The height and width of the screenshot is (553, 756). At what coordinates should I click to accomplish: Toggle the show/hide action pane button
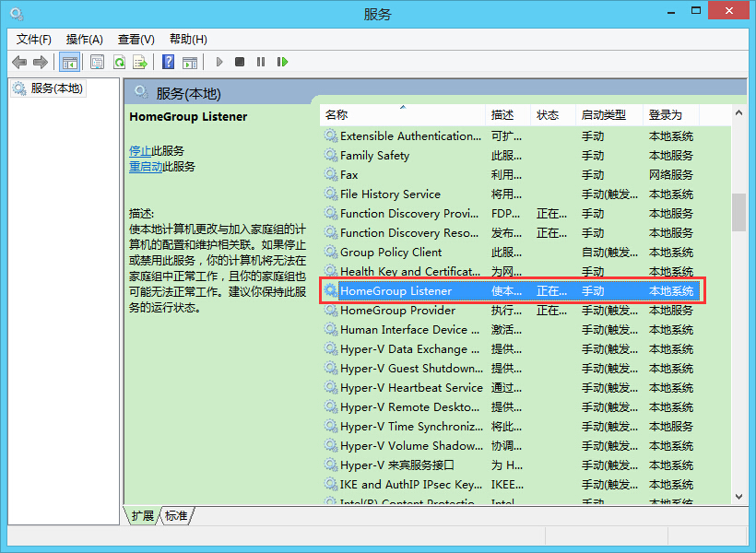click(x=190, y=62)
